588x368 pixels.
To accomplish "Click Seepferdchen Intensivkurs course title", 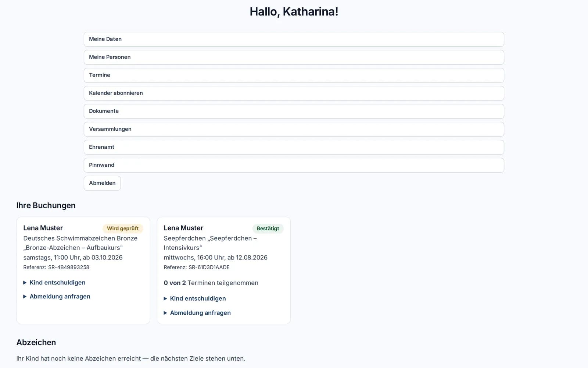I will point(210,243).
